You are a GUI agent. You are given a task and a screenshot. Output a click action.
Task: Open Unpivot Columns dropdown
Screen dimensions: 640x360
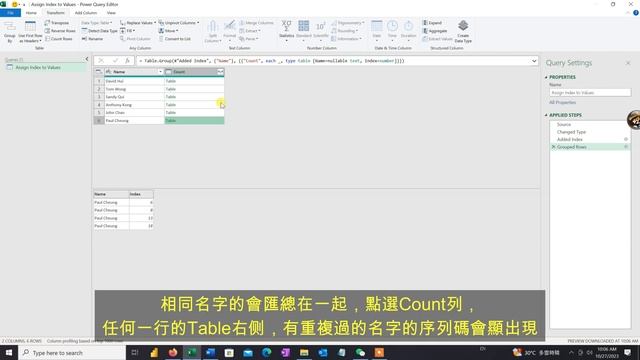(179, 23)
